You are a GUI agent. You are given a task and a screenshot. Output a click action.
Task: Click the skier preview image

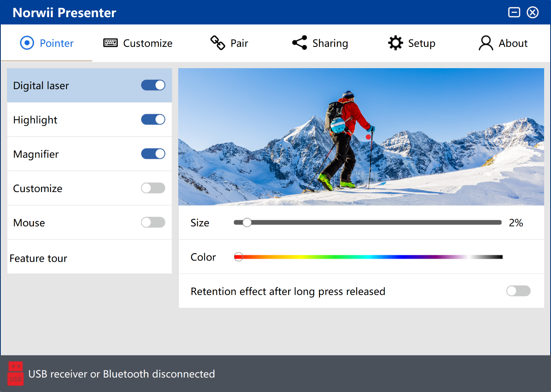361,137
